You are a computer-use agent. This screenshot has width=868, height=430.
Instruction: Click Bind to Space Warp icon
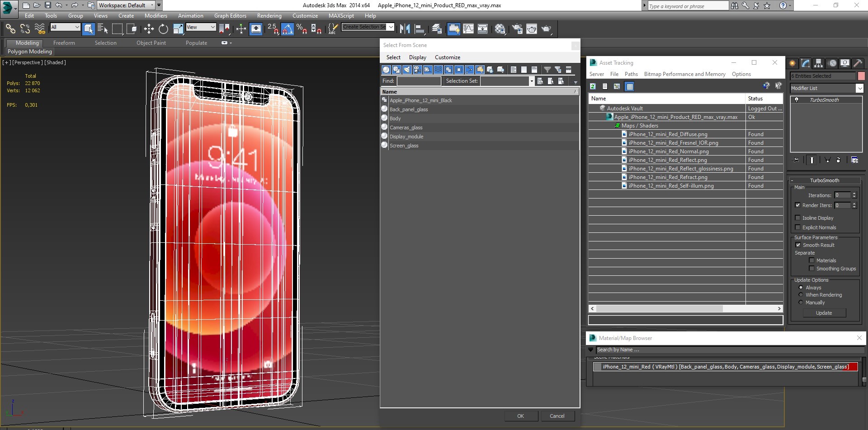[x=40, y=29]
